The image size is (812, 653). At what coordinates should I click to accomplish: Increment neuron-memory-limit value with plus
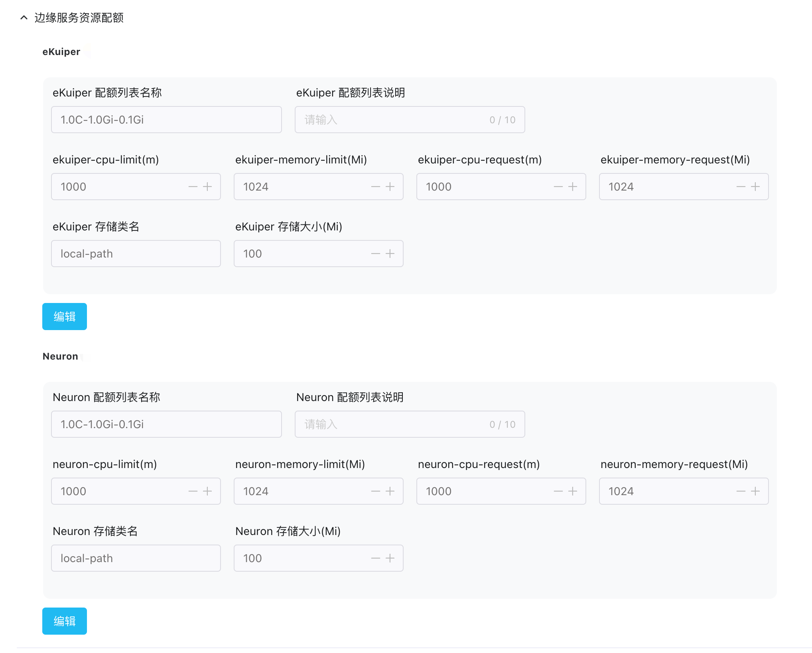point(390,491)
